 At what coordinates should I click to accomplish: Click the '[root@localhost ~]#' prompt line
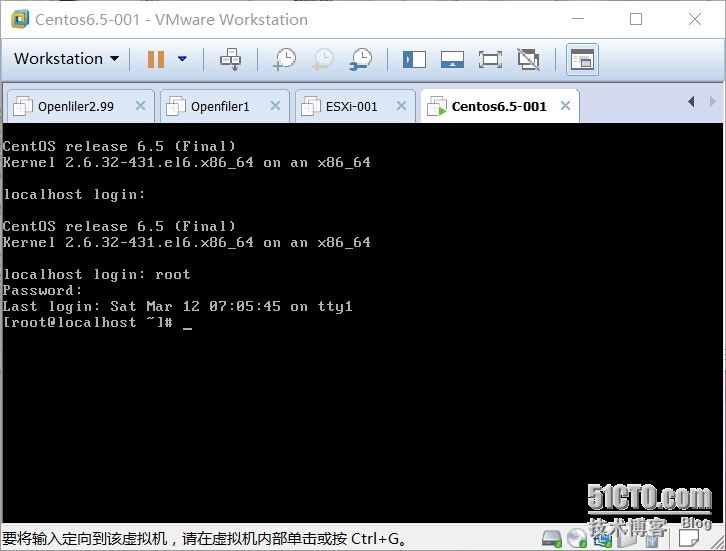pos(88,323)
